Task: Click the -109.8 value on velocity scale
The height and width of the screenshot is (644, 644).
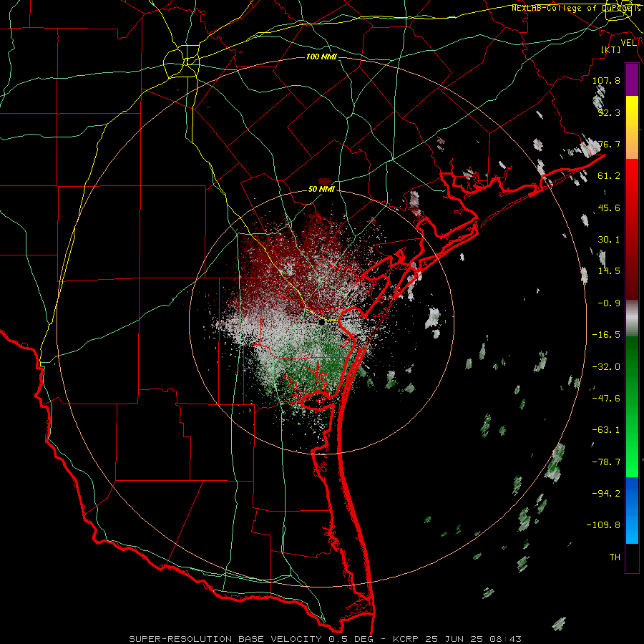Action: pyautogui.click(x=604, y=525)
